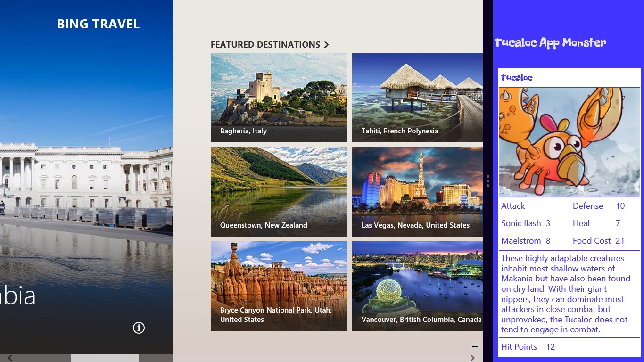This screenshot has width=644, height=362.
Task: Click the scrollbar left arrow
Action: point(9,358)
